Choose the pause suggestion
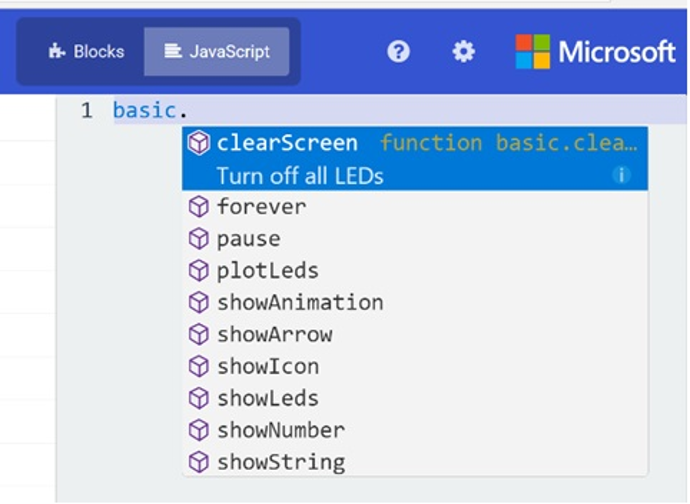 pos(249,239)
